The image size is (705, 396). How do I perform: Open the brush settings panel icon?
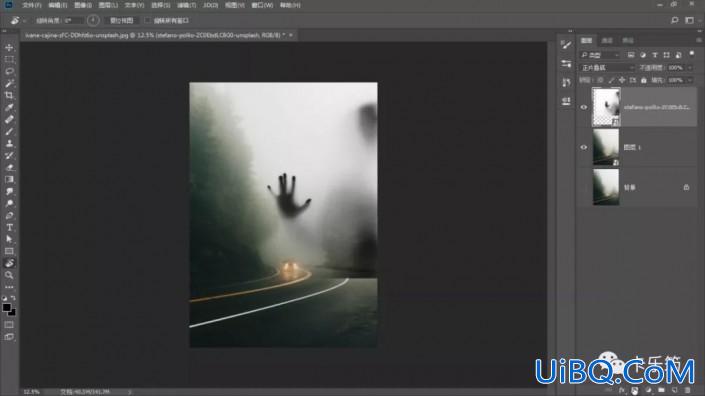point(566,44)
